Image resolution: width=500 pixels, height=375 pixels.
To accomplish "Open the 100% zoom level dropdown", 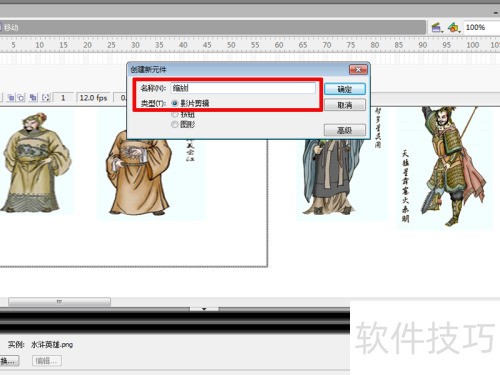I will [482, 27].
